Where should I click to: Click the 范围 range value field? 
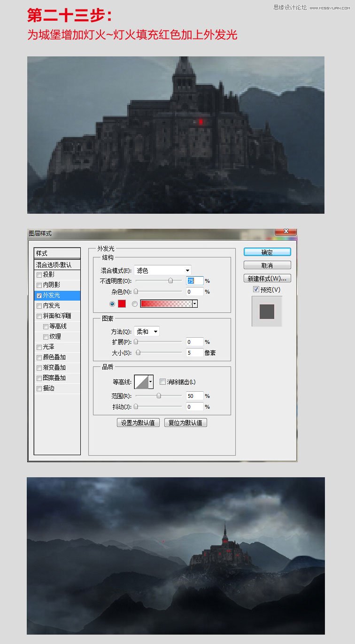pos(194,396)
